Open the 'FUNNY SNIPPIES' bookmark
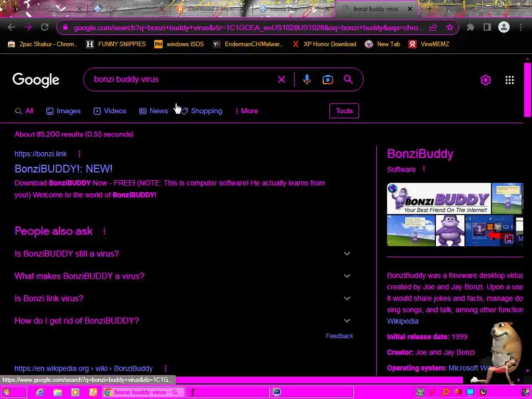 pyautogui.click(x=116, y=44)
